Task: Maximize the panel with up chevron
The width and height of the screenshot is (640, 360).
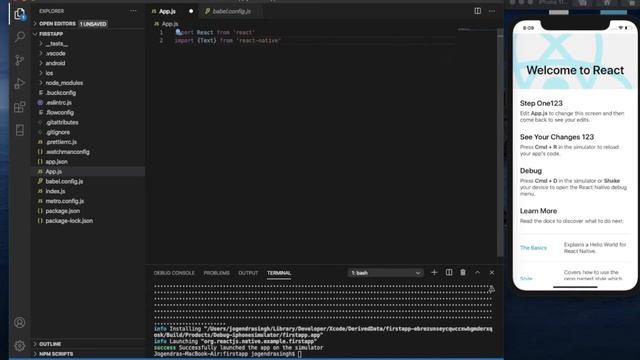Action: click(x=478, y=272)
